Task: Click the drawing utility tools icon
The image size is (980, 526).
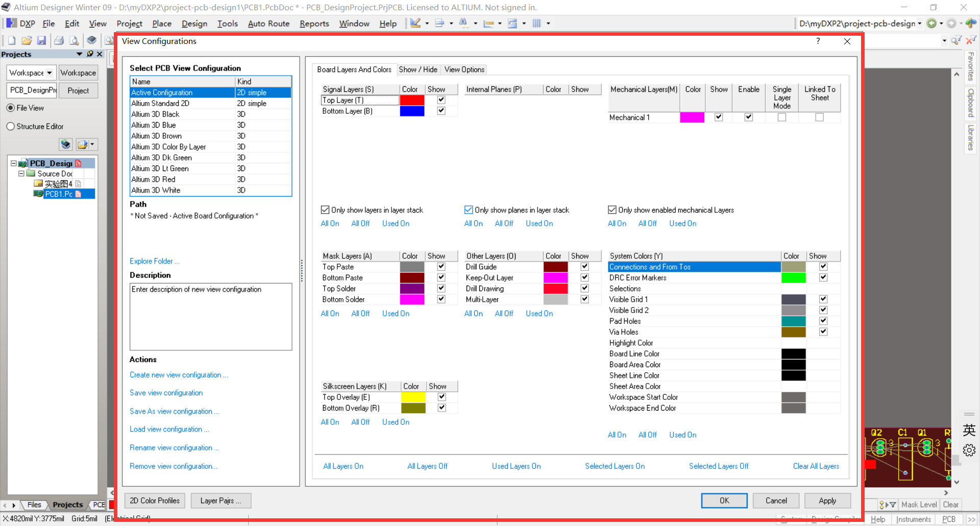Action: 415,23
